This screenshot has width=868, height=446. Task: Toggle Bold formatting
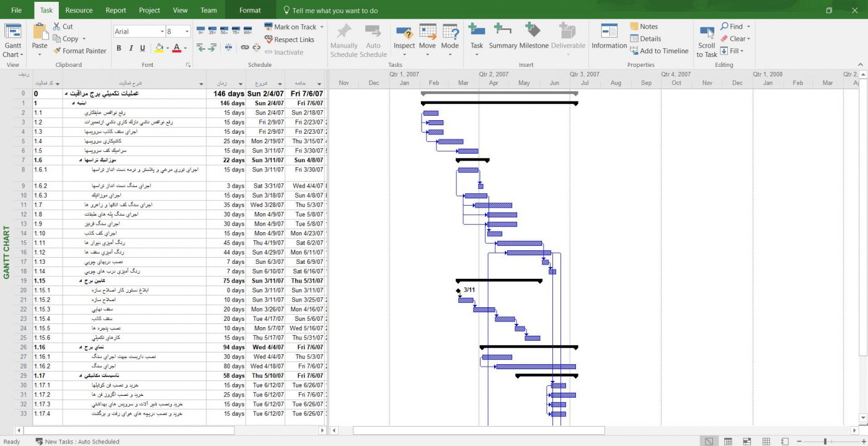point(118,48)
